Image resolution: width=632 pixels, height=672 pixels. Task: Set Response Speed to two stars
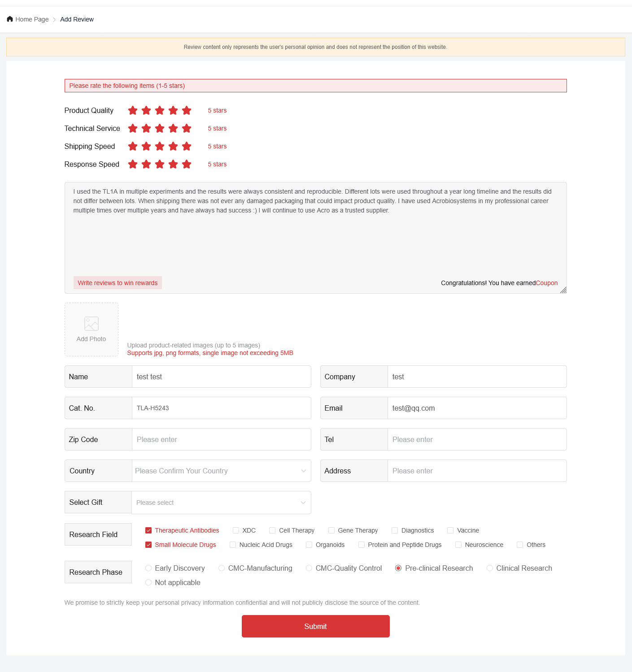pos(146,164)
